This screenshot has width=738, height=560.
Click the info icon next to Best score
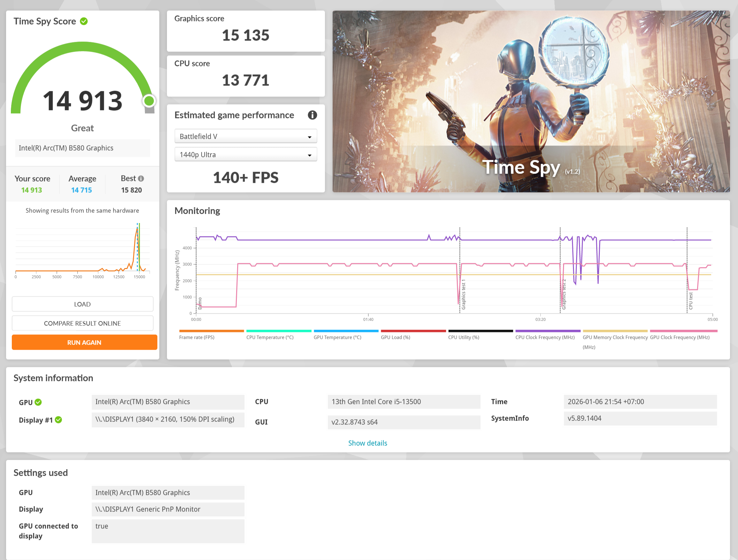click(x=141, y=179)
